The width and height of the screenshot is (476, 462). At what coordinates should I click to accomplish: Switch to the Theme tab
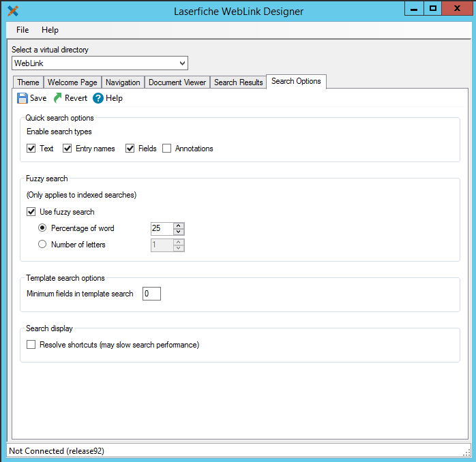(28, 82)
